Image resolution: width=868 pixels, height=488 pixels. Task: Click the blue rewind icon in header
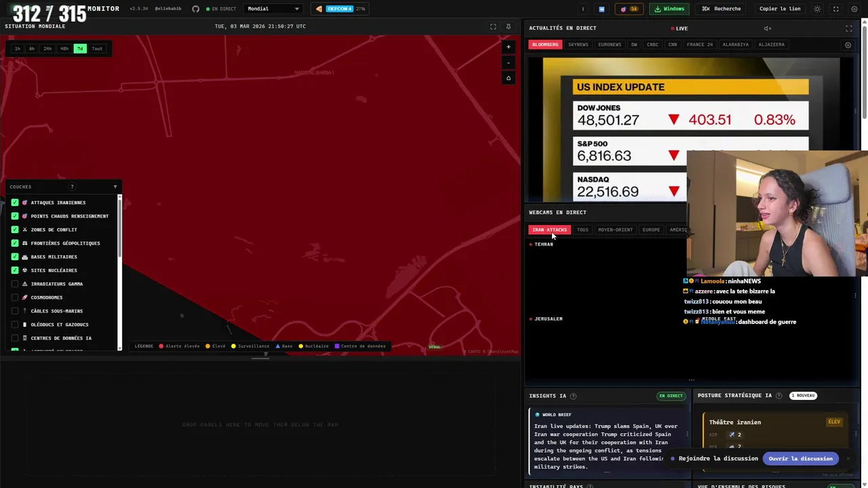pos(601,9)
